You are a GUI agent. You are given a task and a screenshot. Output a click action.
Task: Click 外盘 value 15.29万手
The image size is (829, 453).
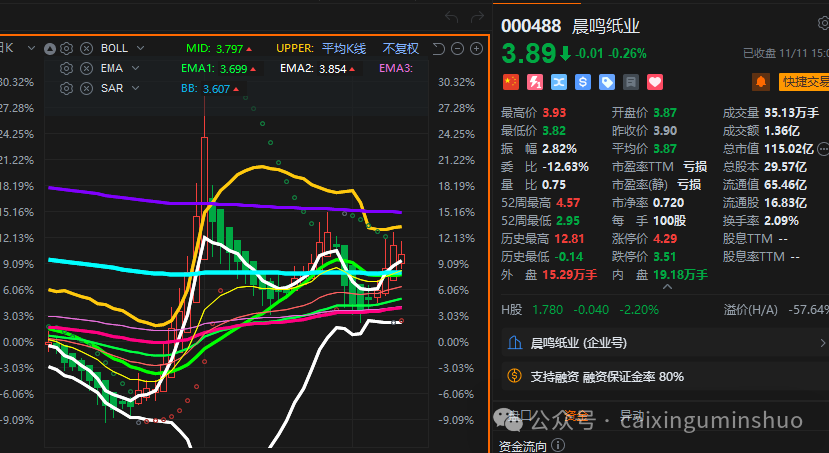569,275
